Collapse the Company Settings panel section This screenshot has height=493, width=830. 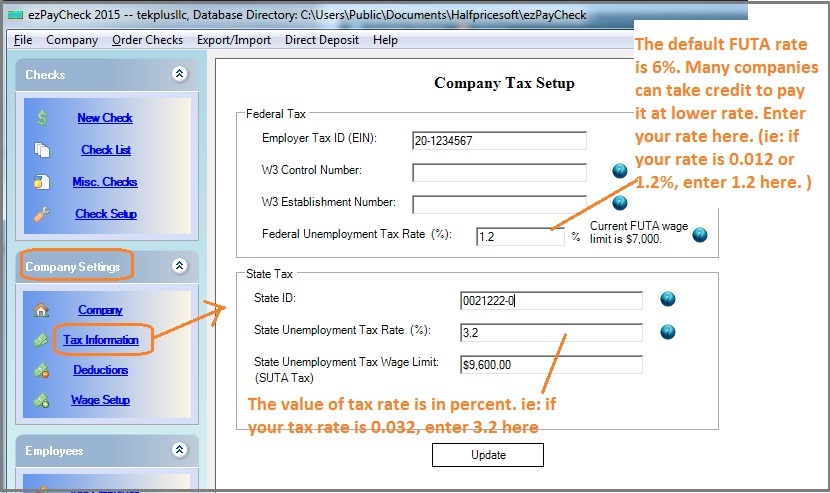pos(179,266)
